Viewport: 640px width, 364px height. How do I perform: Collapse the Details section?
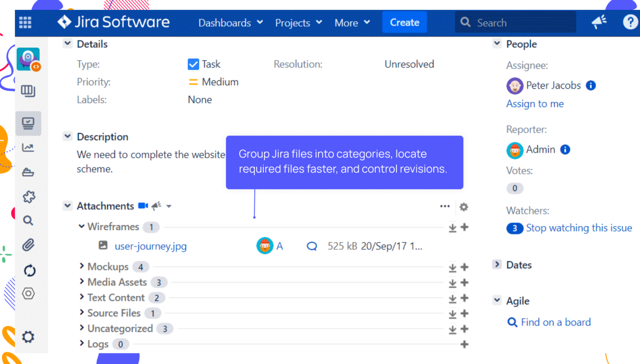pyautogui.click(x=68, y=43)
